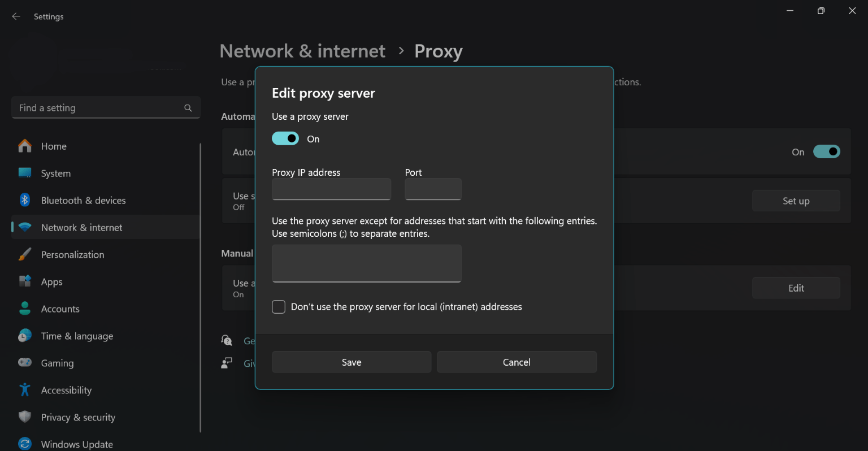This screenshot has width=868, height=451.
Task: Open Time & language settings
Action: pyautogui.click(x=105, y=336)
